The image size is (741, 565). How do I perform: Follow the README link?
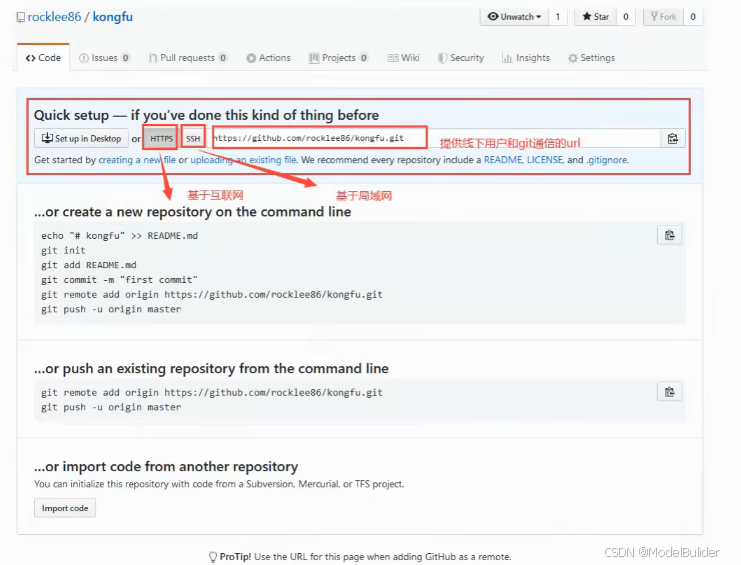(x=503, y=160)
